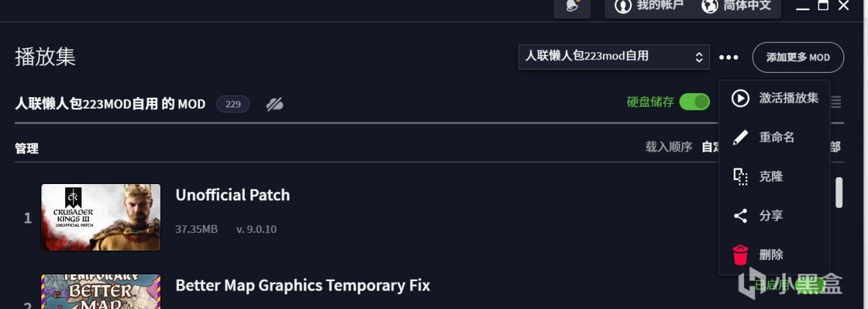Click the three-dot playset options icon
Image resolution: width=868 pixels, height=309 pixels.
pyautogui.click(x=729, y=58)
